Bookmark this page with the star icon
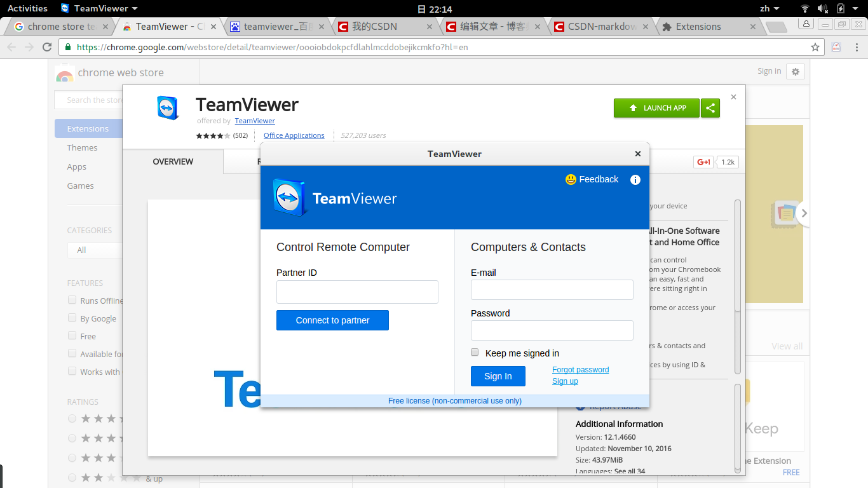The width and height of the screenshot is (868, 488). [815, 47]
